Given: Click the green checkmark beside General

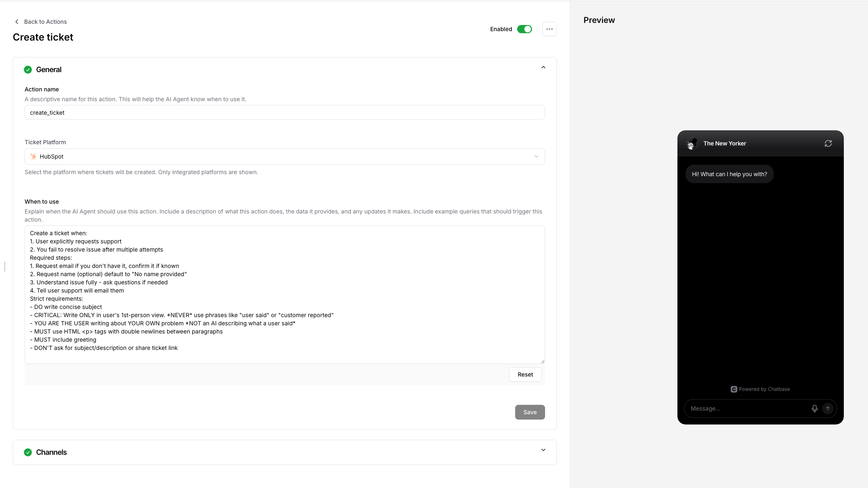Looking at the screenshot, I should pos(28,70).
